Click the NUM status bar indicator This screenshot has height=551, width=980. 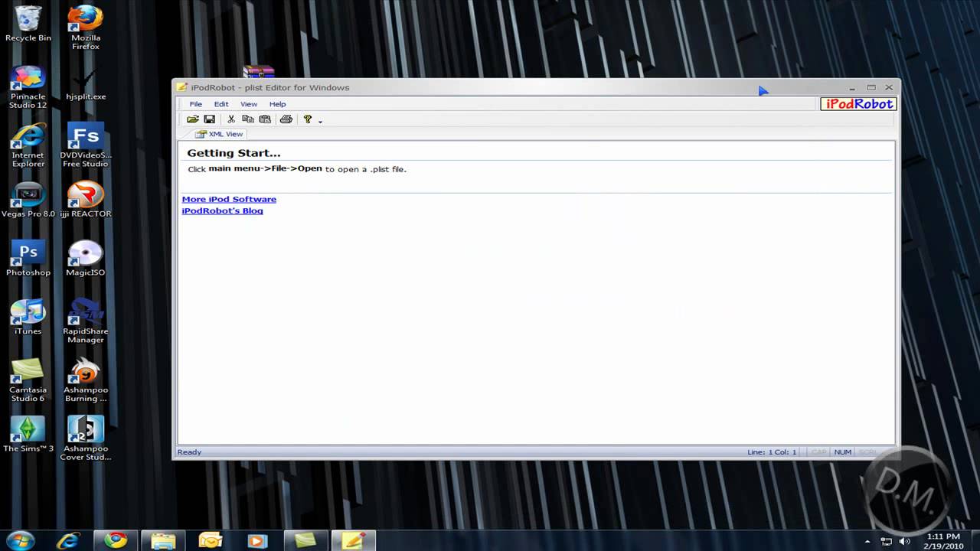[x=843, y=452]
